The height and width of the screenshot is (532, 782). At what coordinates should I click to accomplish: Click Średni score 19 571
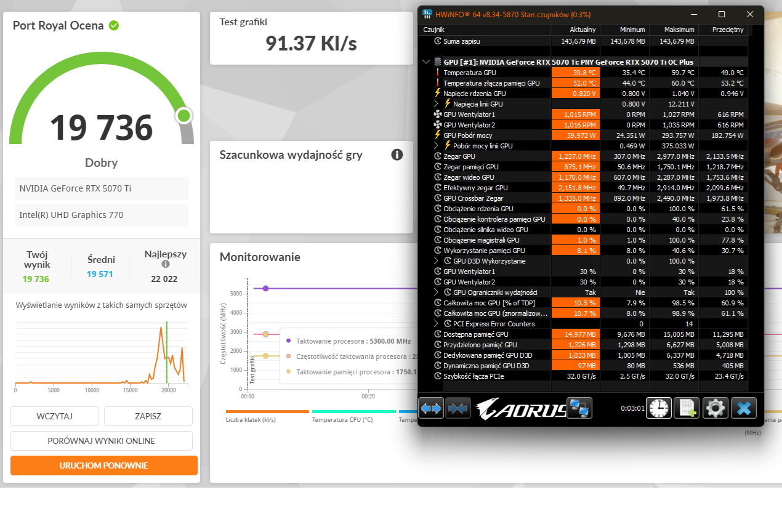(100, 274)
